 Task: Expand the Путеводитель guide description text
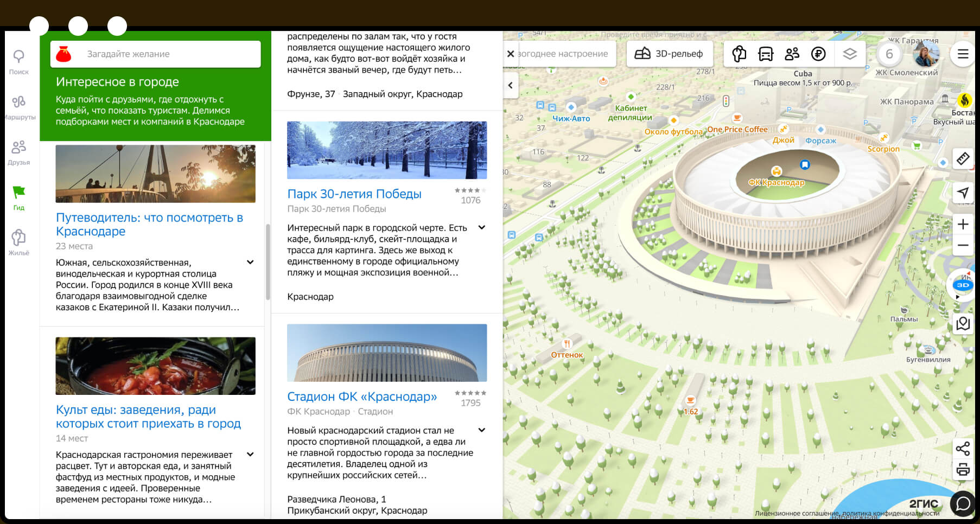tap(250, 262)
